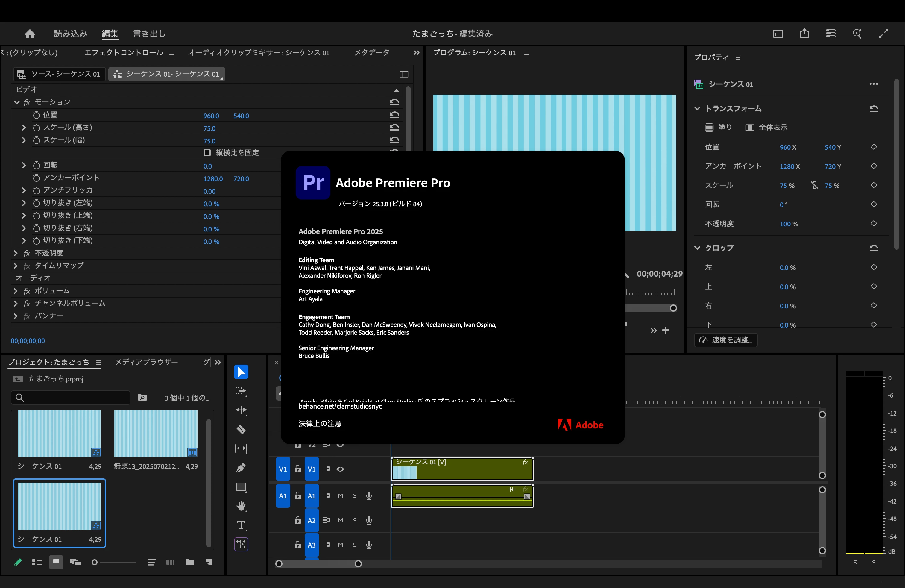Viewport: 905px width, 588px height.
Task: Switch to the 書き出し workspace tab
Action: pyautogui.click(x=149, y=34)
